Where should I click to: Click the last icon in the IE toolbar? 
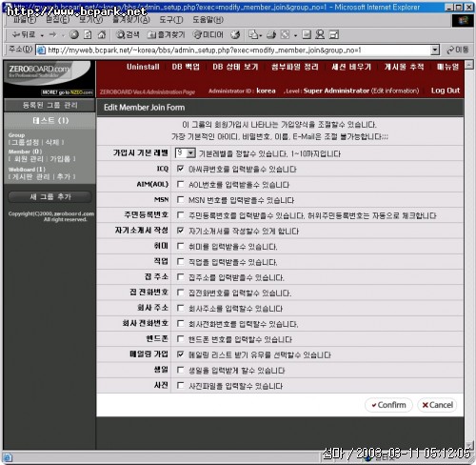click(x=334, y=34)
